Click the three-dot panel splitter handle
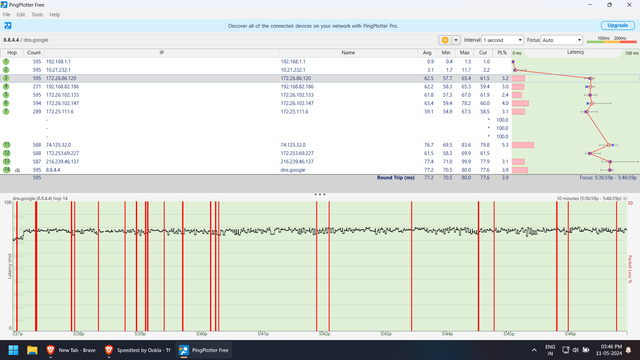This screenshot has width=640, height=360. pos(320,194)
